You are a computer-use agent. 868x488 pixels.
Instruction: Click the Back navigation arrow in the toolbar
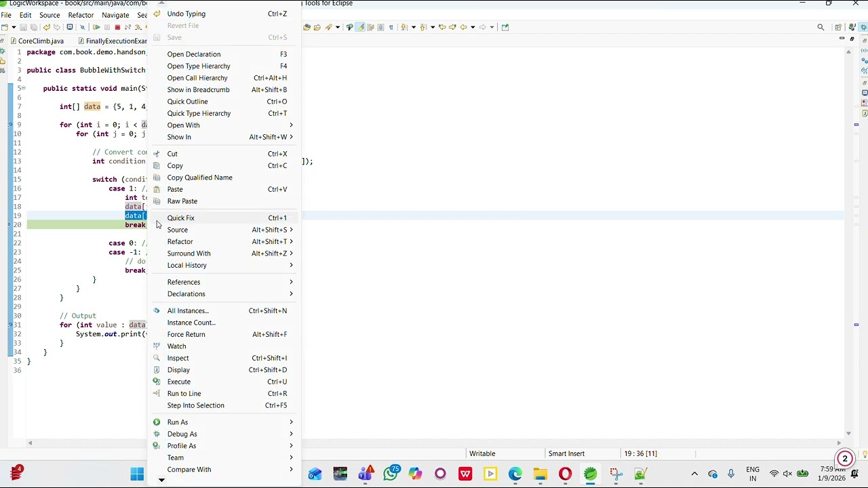pos(463,27)
